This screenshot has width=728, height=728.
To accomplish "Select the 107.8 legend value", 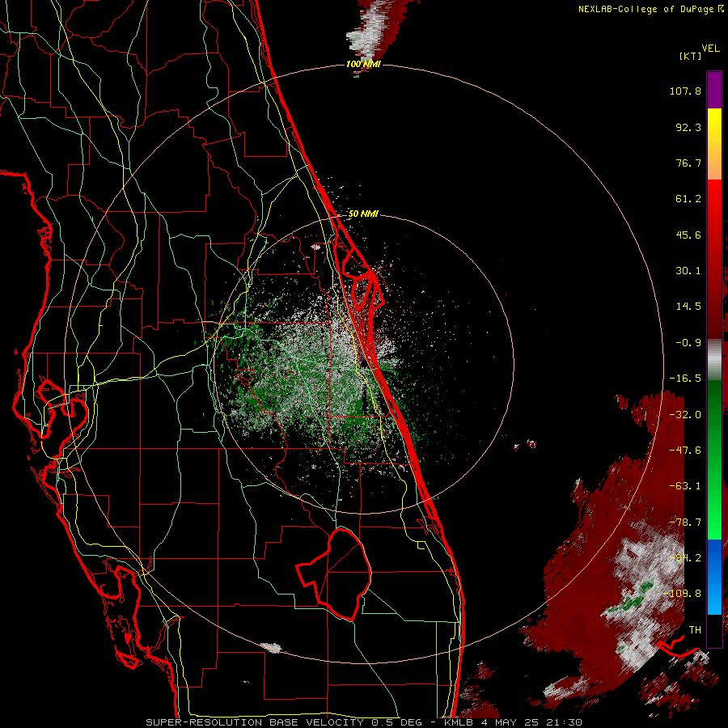I will pos(685,91).
